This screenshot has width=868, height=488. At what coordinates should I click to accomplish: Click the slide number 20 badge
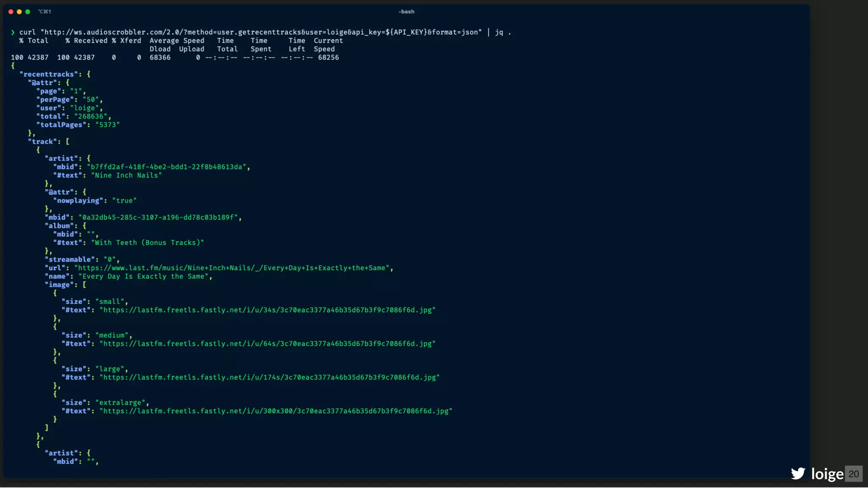click(x=854, y=474)
